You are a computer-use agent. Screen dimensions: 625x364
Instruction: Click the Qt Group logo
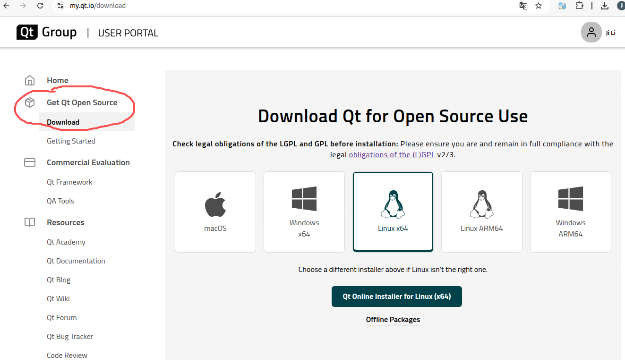click(x=46, y=32)
